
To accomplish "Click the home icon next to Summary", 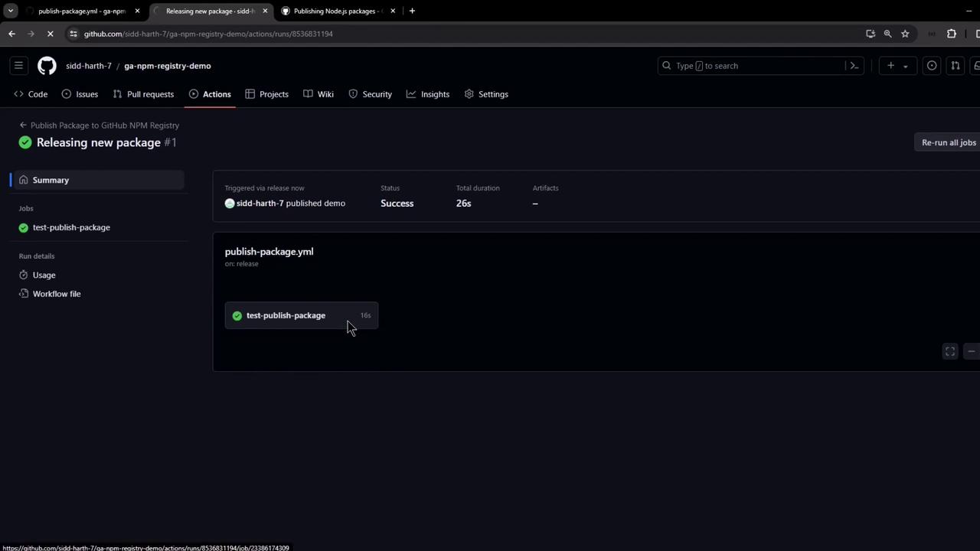I will point(24,180).
